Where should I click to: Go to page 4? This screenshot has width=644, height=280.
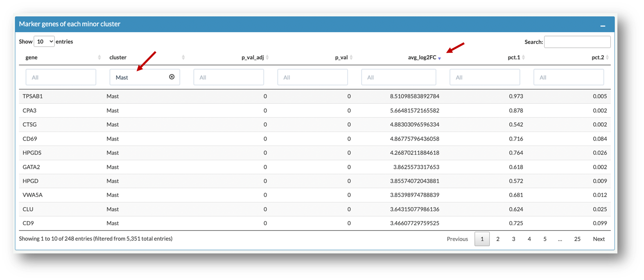click(x=529, y=239)
